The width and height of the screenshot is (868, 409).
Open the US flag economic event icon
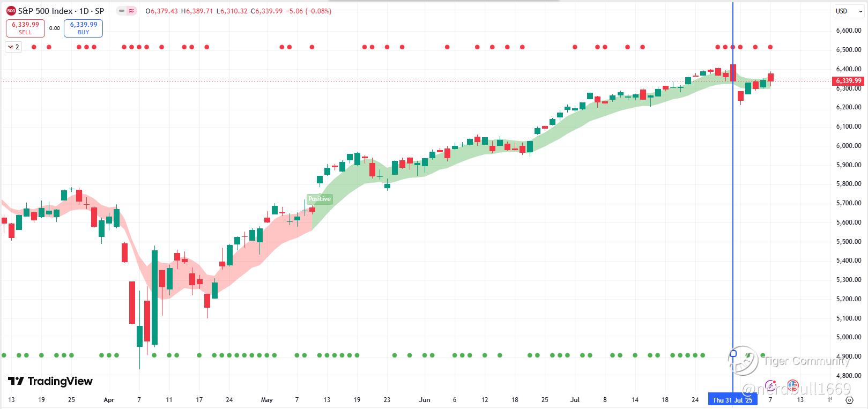(792, 385)
